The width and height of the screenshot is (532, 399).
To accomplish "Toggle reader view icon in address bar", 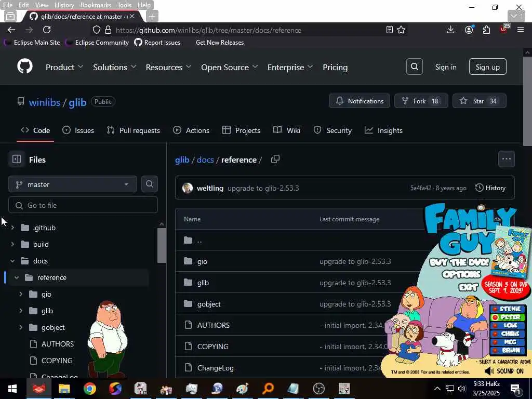I will click(390, 30).
